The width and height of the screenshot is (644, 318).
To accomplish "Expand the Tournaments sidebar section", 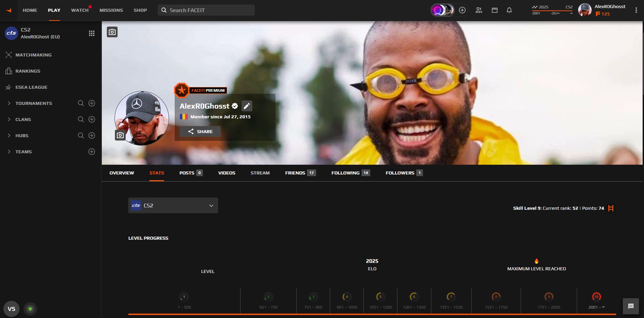I will [9, 103].
